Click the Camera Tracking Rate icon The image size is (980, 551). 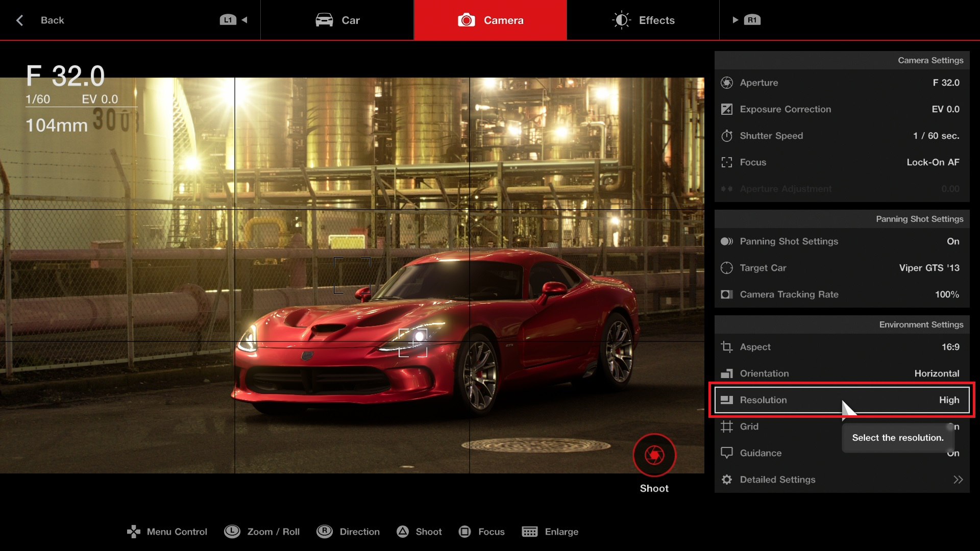(x=727, y=294)
